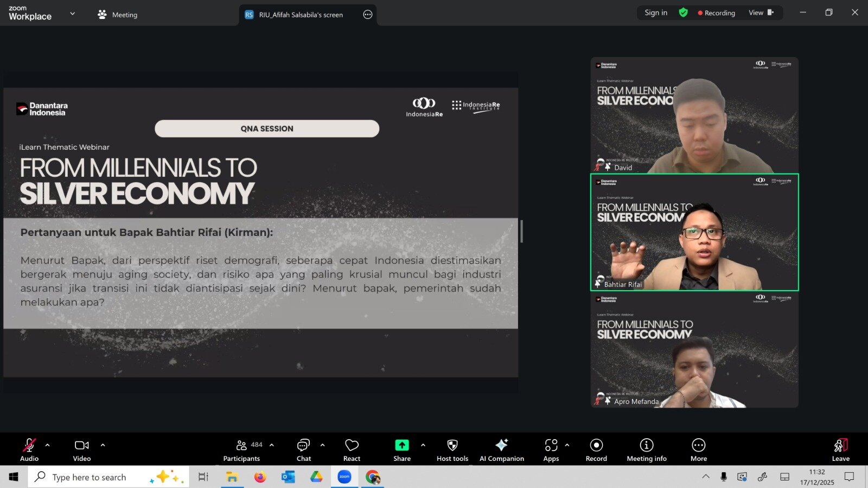Unmute the microphone Audio button
This screenshot has height=488, width=868.
click(x=29, y=450)
